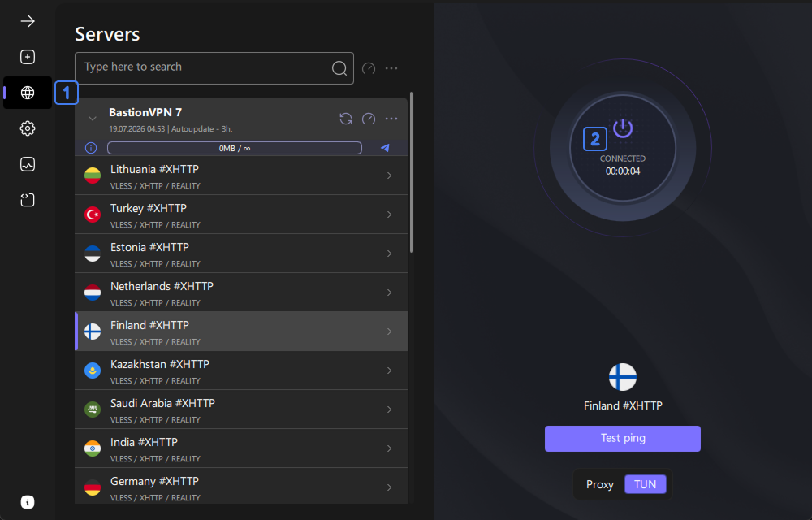Open the Servers globe tab in sidebar
The image size is (812, 520).
(28, 93)
